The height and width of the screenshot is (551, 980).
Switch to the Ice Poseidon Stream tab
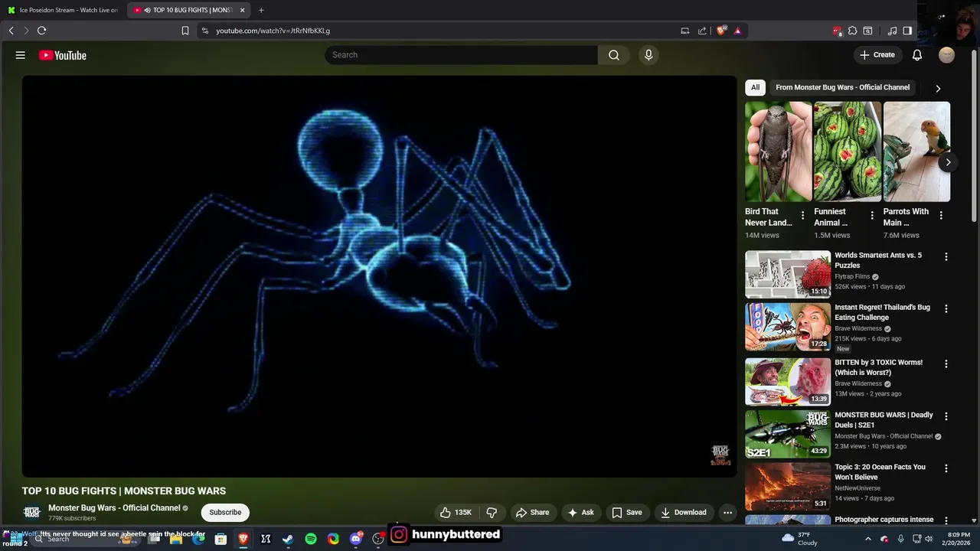(x=63, y=10)
